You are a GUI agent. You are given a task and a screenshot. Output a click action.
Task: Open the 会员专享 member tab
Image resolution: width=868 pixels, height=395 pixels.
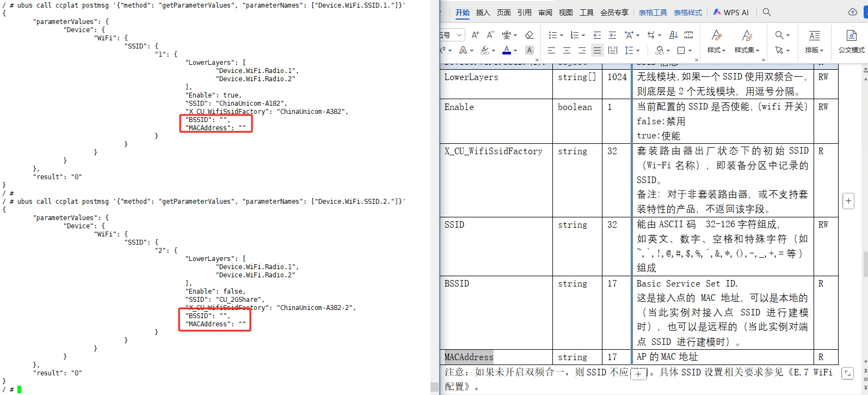(614, 13)
